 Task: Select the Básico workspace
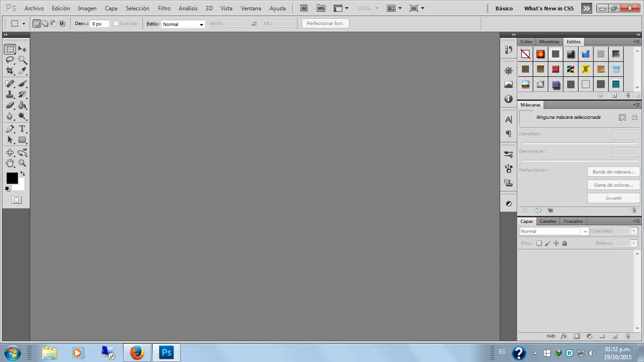click(x=504, y=8)
